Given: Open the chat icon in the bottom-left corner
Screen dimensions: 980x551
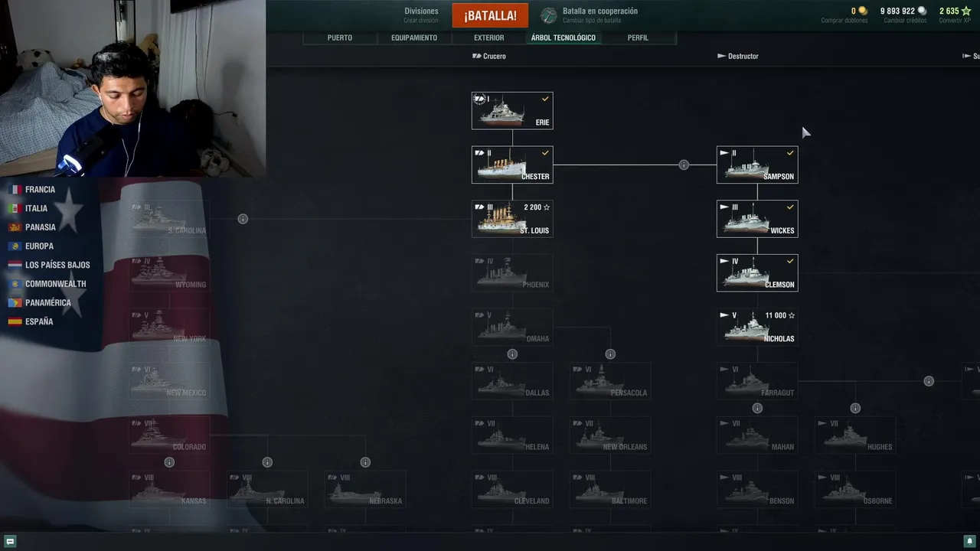Looking at the screenshot, I should [10, 542].
